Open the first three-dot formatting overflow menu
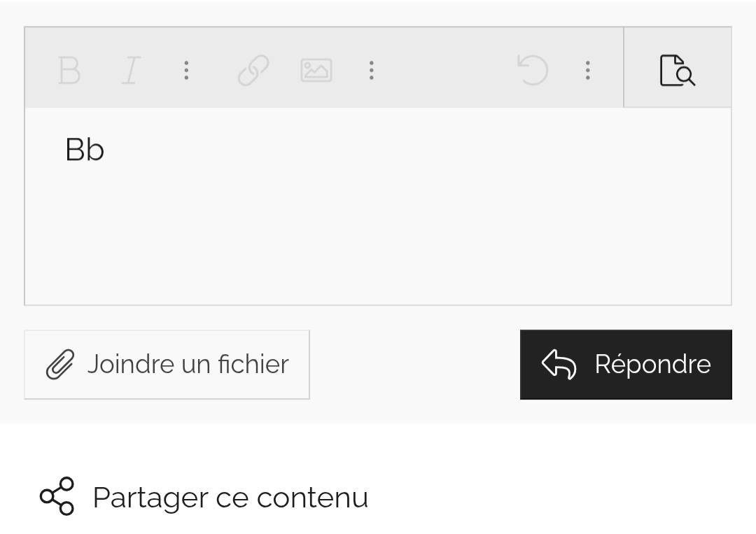Viewport: 756px width, 534px height. pyautogui.click(x=186, y=70)
